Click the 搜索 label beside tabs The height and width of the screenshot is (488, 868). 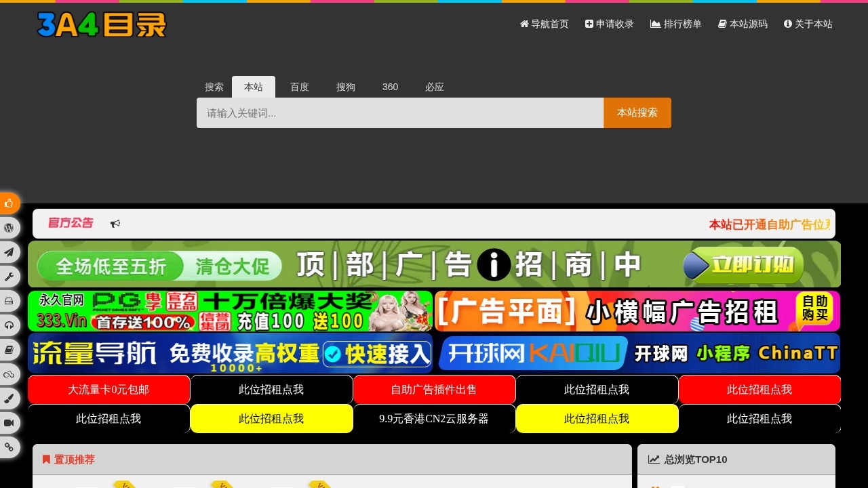pyautogui.click(x=214, y=87)
